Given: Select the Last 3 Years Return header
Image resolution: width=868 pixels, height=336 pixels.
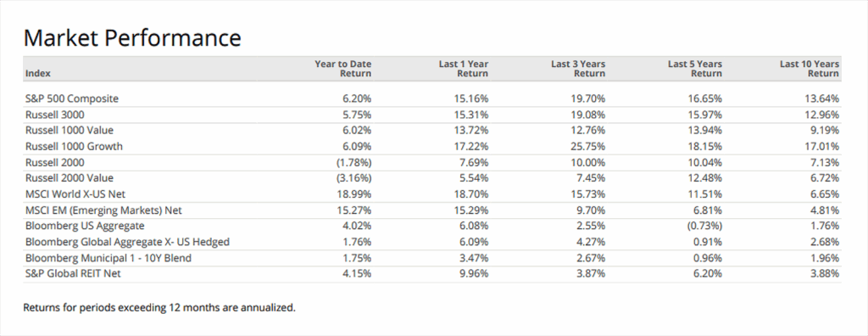Looking at the screenshot, I should pos(578,69).
